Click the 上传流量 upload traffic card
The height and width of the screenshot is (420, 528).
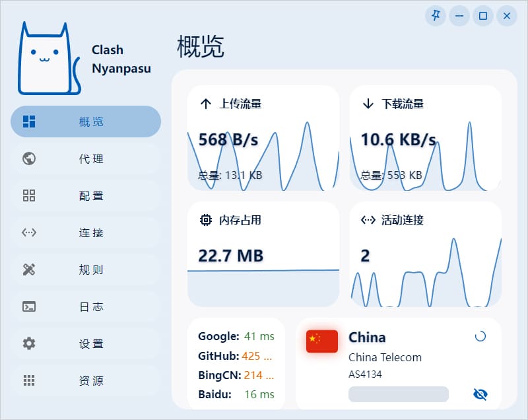[x=263, y=138]
